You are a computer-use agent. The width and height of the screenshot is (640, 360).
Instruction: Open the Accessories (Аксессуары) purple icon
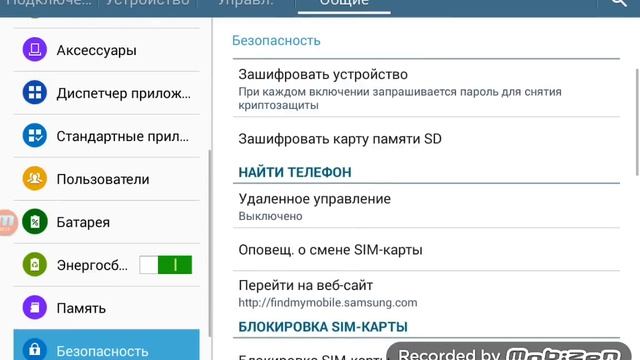tap(35, 49)
